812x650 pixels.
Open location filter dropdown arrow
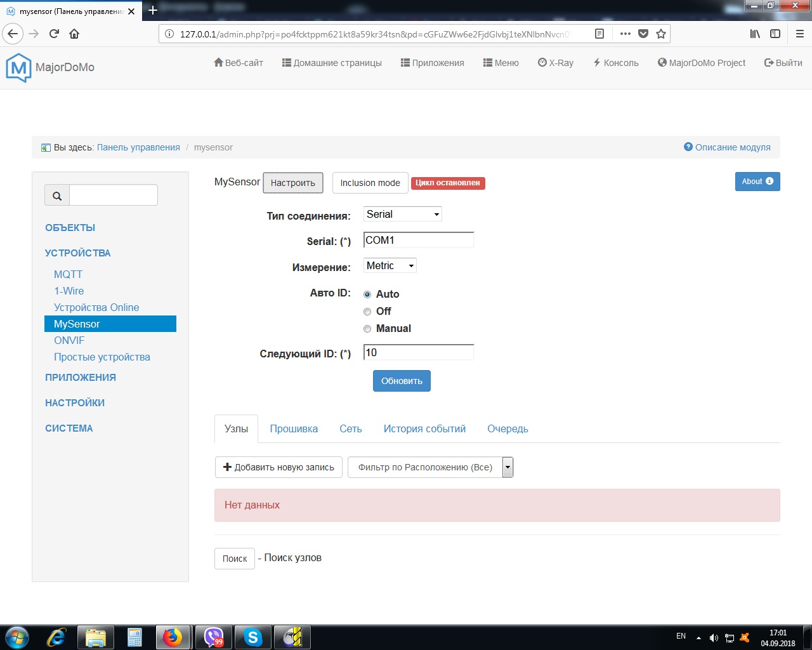507,467
